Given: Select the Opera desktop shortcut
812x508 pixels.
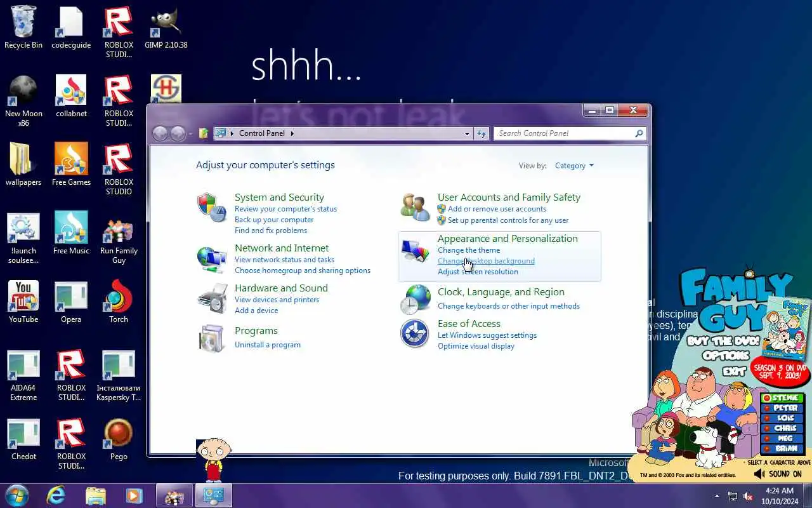Looking at the screenshot, I should (x=71, y=302).
